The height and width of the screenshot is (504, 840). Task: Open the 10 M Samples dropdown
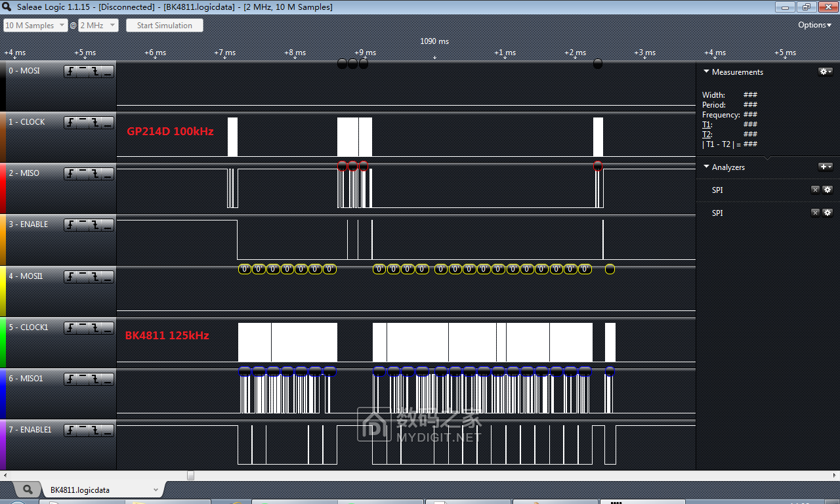tap(35, 26)
